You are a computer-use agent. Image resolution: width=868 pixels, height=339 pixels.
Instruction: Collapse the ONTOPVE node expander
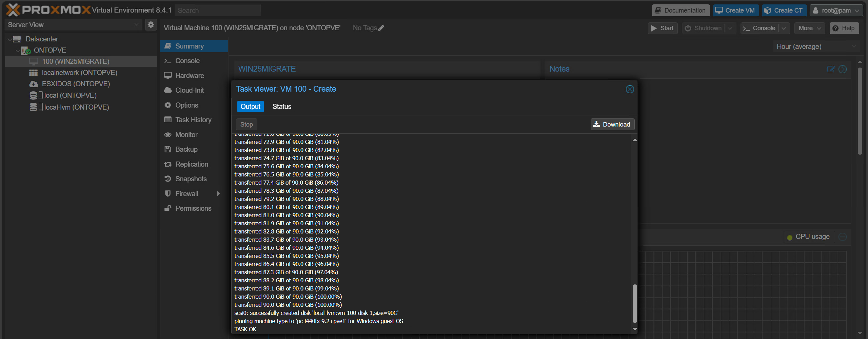18,51
